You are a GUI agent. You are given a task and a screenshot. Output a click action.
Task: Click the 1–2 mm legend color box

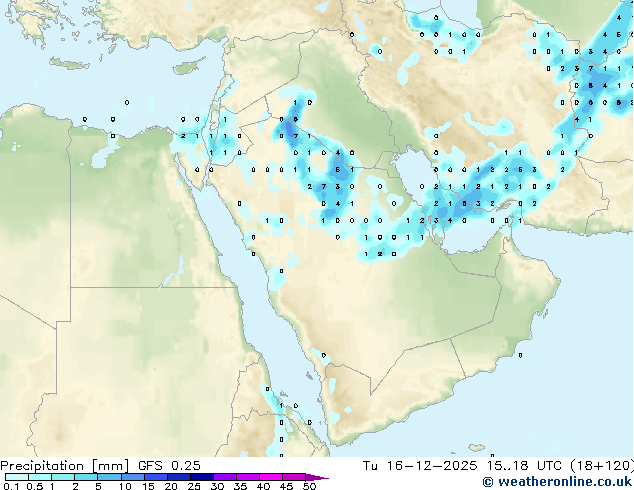63,477
